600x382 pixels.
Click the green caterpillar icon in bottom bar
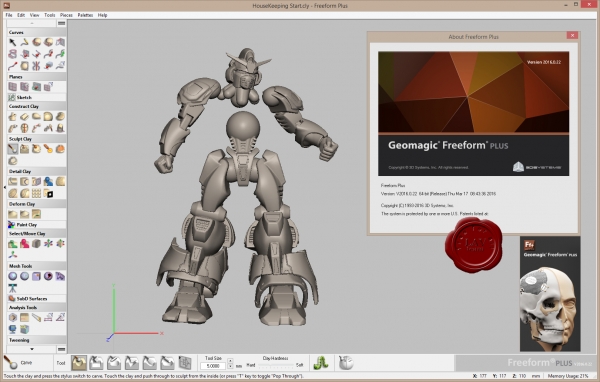click(x=321, y=363)
